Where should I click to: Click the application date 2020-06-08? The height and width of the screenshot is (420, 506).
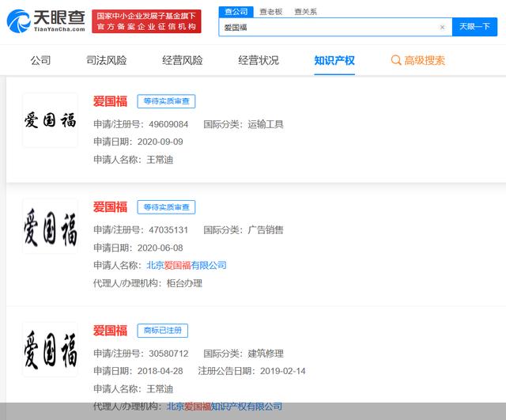(160, 248)
